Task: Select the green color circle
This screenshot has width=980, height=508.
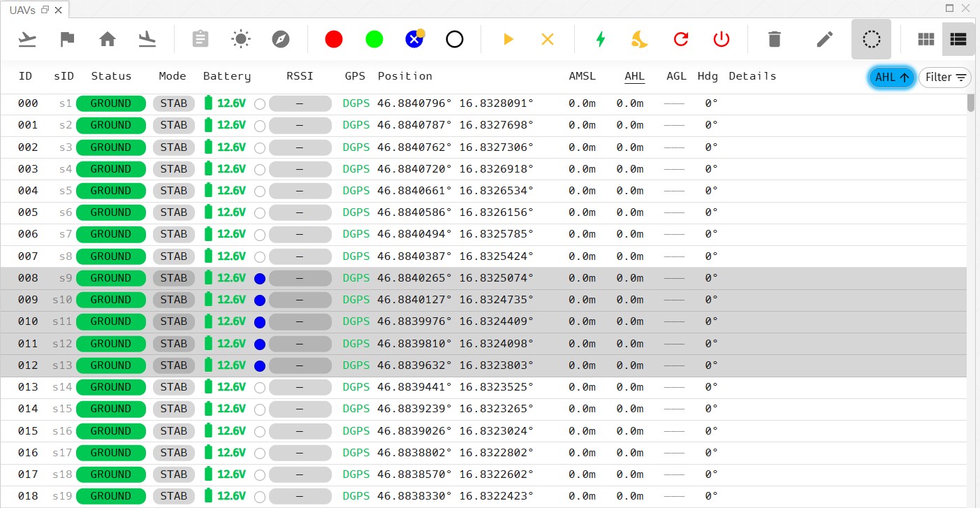Action: coord(374,39)
